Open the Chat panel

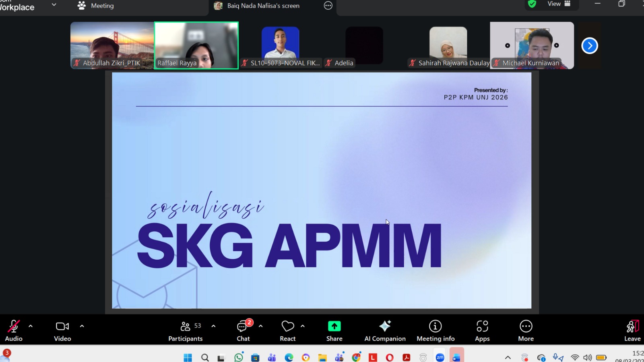pyautogui.click(x=243, y=330)
